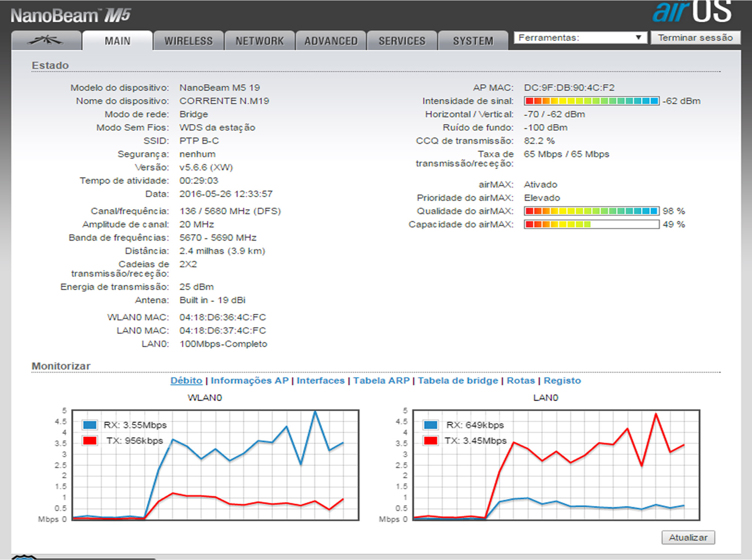Screen dimensions: 752x560
Task: Click the red TX legend swatch in LAN0
Action: [431, 441]
